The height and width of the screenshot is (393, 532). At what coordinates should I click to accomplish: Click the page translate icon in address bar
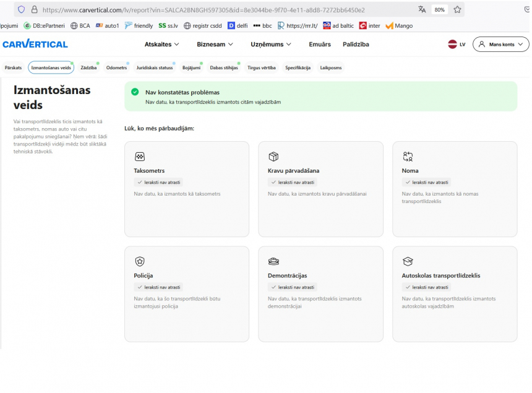[422, 10]
